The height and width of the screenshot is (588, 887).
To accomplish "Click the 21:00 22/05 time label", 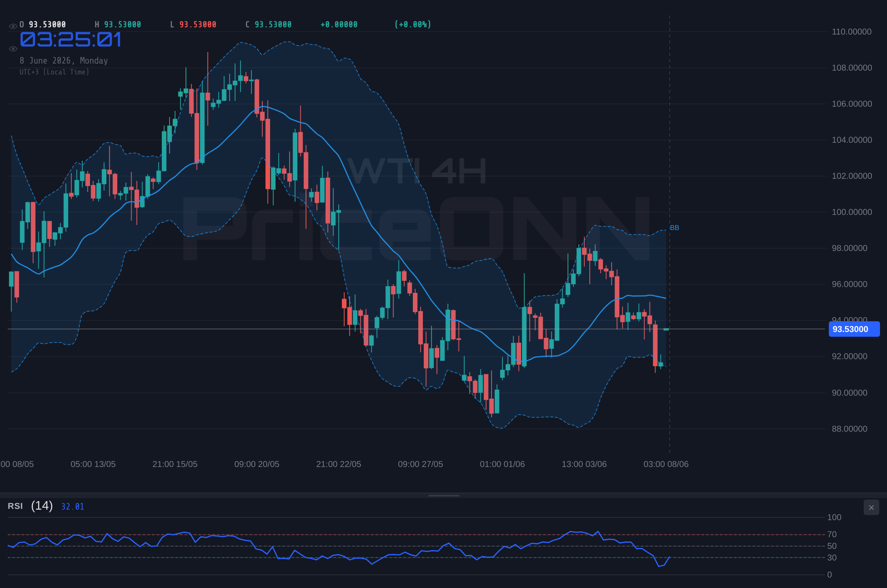I will click(339, 464).
